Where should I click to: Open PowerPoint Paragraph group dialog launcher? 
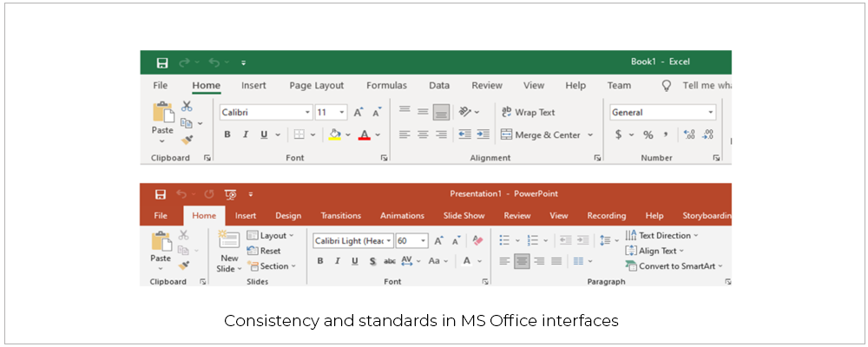[727, 282]
